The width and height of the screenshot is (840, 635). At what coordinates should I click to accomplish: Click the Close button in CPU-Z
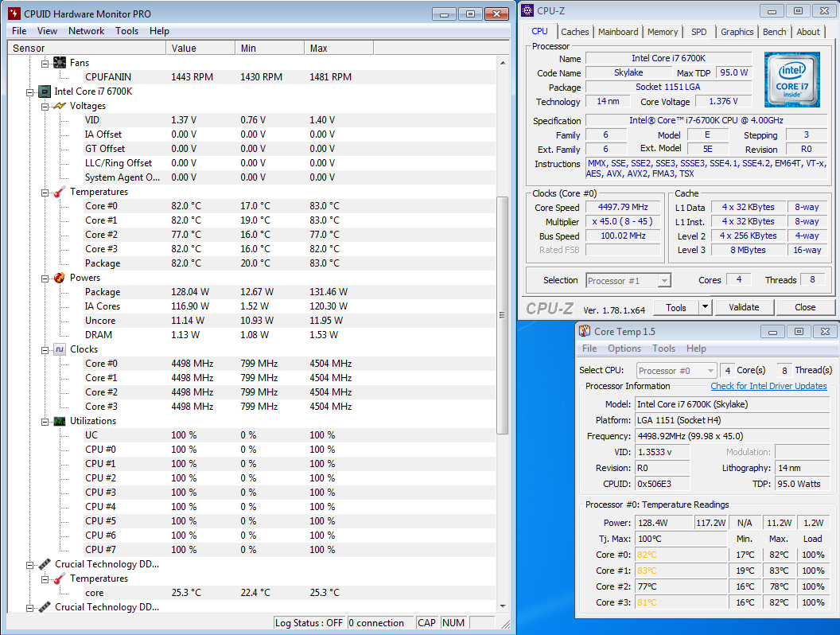(x=805, y=307)
